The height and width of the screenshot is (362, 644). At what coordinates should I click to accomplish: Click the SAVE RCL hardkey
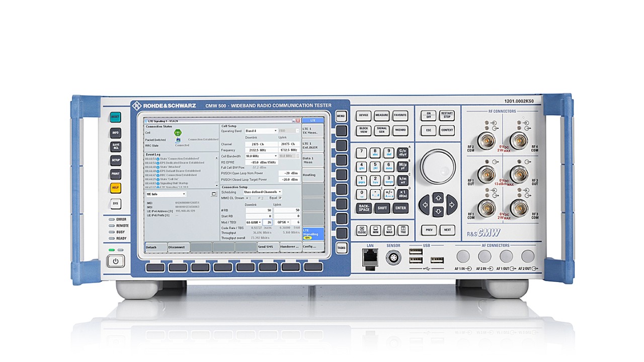116,147
